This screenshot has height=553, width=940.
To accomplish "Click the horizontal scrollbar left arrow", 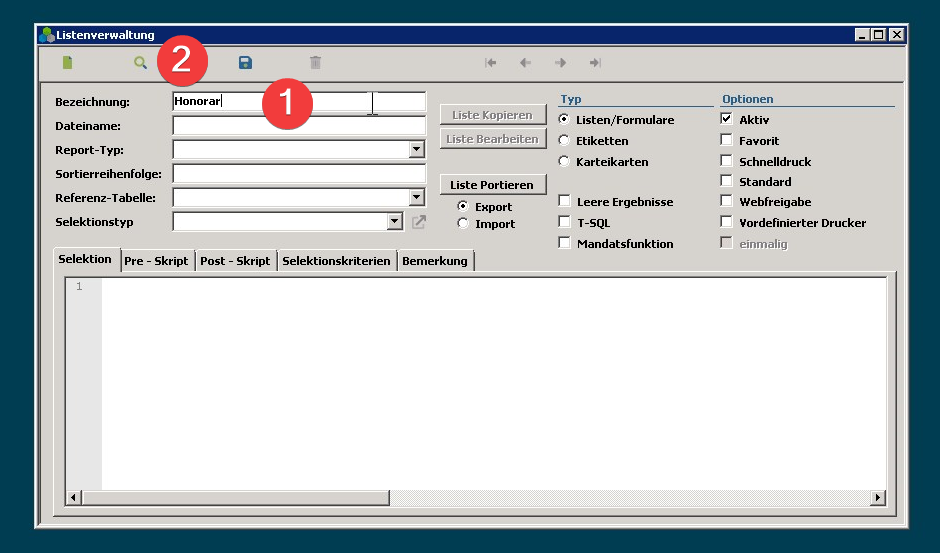I will [x=74, y=497].
